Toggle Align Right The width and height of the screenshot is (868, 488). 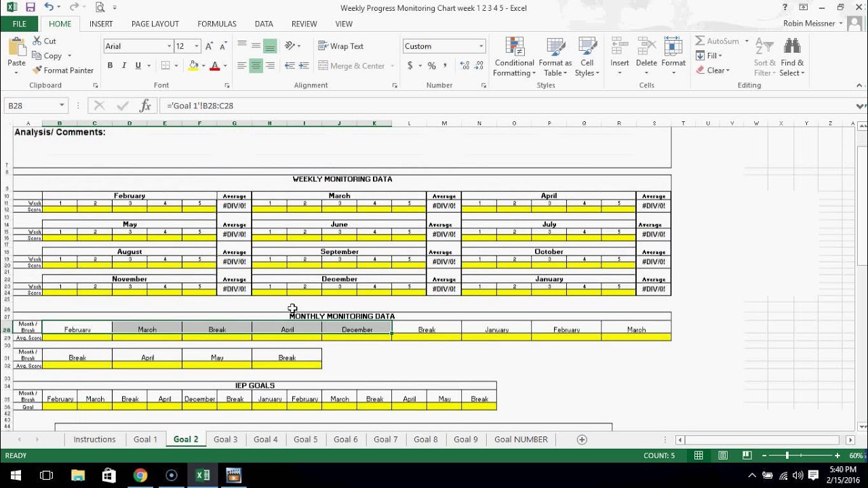pos(270,66)
